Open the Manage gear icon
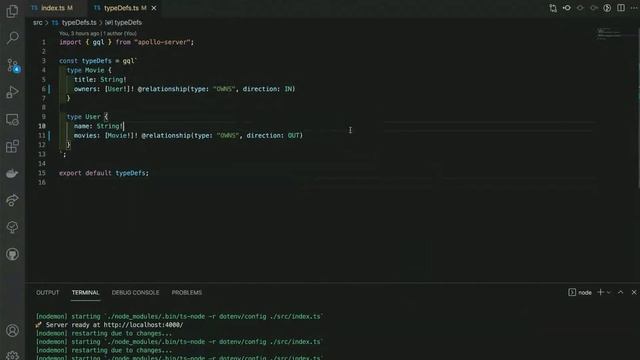Viewport: 640px width, 360px height. pos(12,355)
